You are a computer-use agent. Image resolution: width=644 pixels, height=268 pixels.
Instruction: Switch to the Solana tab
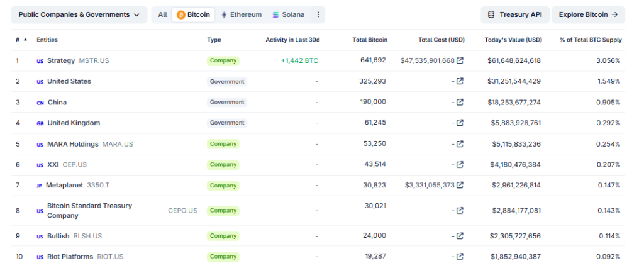(x=288, y=15)
